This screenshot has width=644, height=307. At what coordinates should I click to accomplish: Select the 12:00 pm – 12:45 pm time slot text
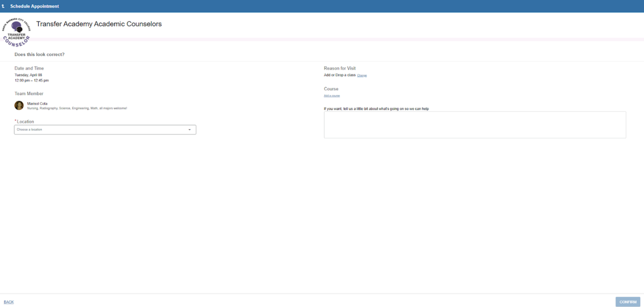pos(32,80)
